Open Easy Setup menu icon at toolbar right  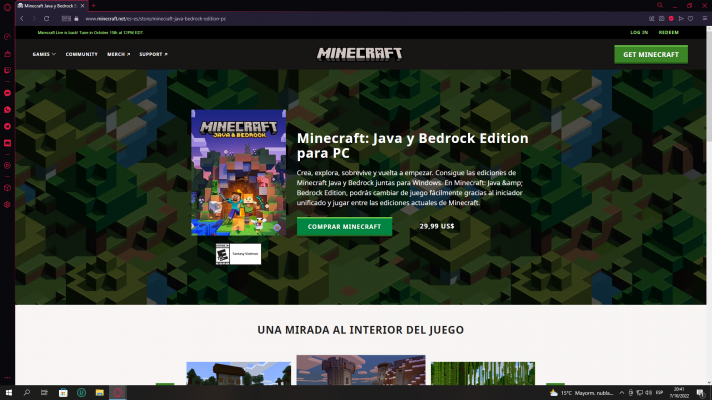(705, 19)
